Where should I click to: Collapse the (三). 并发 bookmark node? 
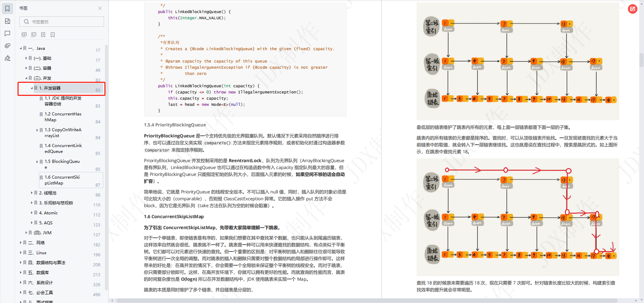pyautogui.click(x=26, y=78)
